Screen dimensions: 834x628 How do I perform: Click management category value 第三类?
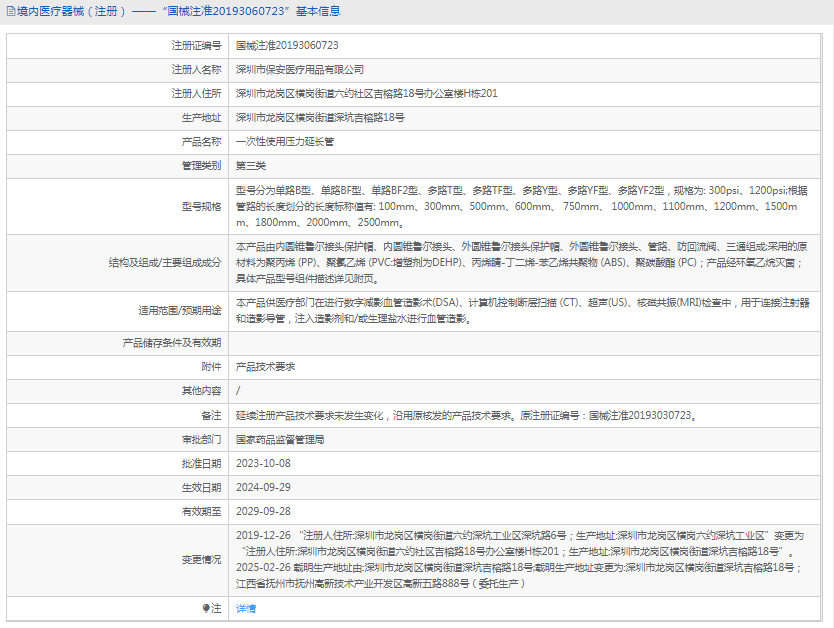coord(251,166)
